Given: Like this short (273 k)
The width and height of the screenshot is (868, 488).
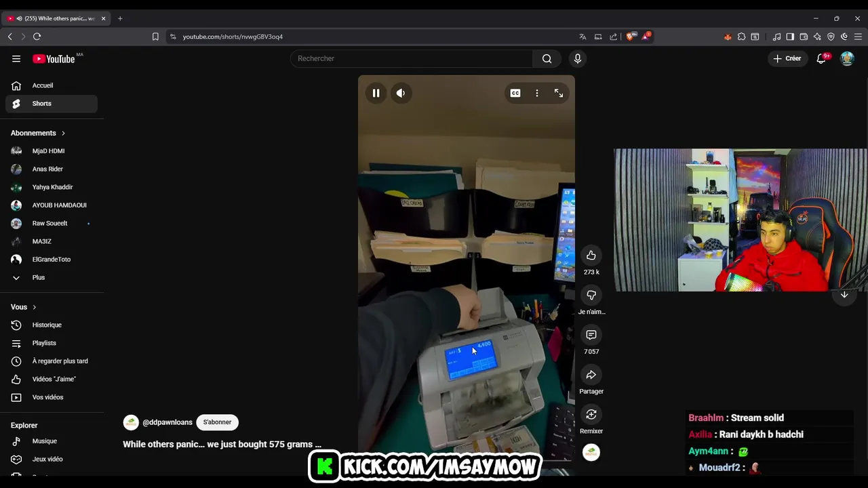Looking at the screenshot, I should [x=591, y=256].
